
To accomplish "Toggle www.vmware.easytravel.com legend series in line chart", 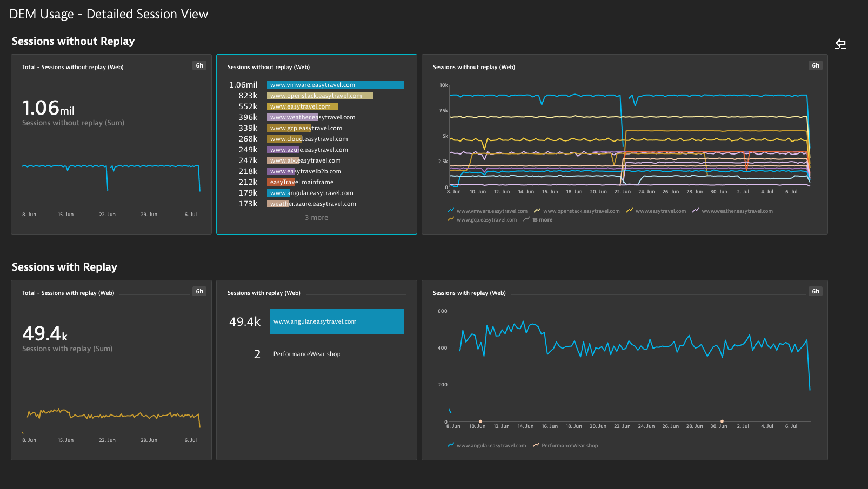I will tap(488, 211).
